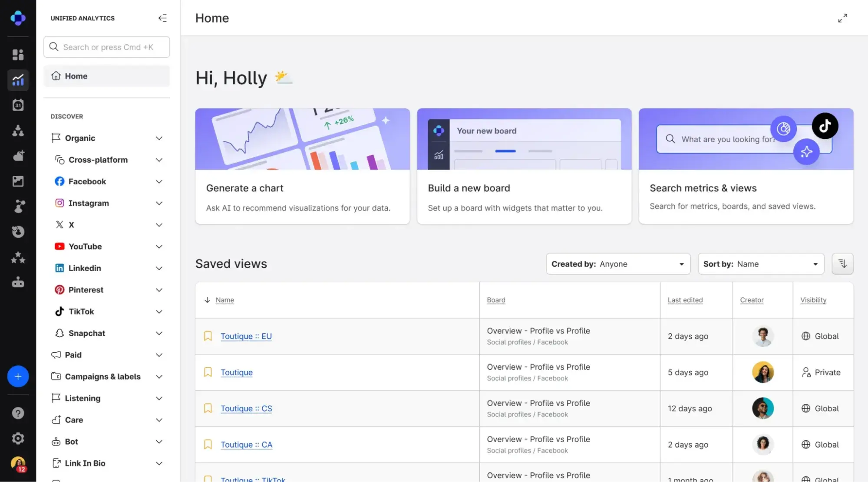Open the Sort by: Name dropdown
This screenshot has height=482, width=868.
(761, 263)
